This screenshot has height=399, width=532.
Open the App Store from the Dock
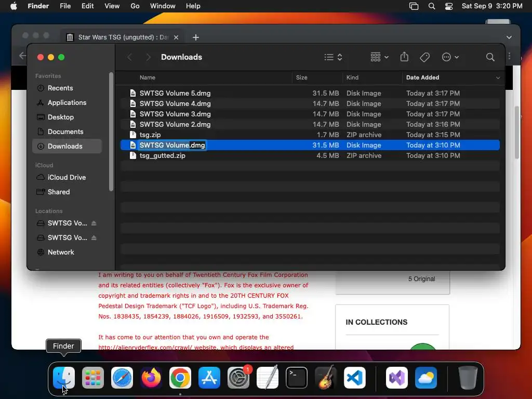(x=209, y=378)
